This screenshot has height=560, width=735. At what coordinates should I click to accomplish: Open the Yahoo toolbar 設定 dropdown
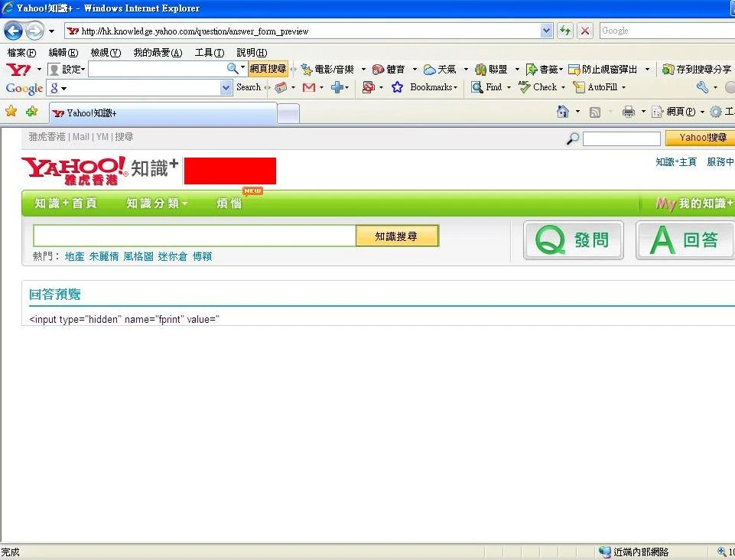click(x=67, y=70)
